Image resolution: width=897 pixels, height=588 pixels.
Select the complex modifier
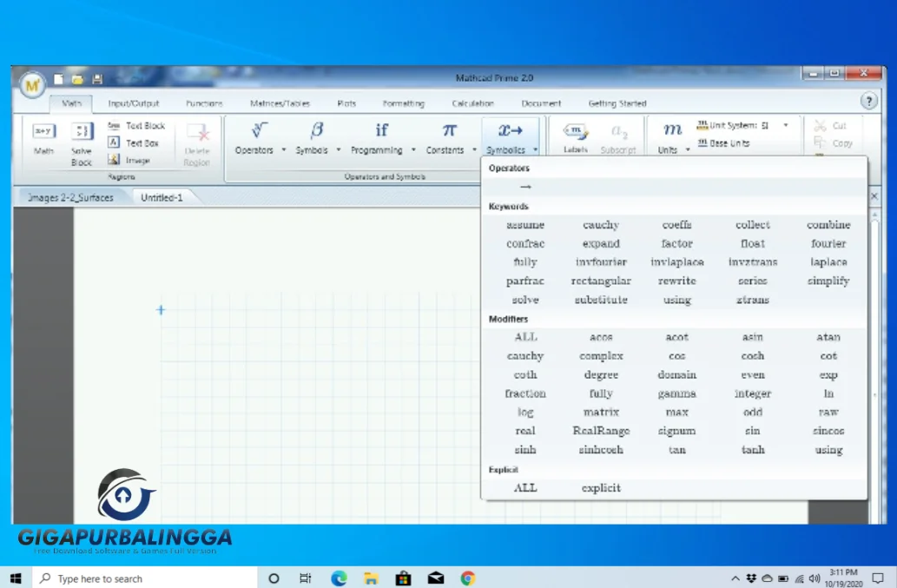(x=601, y=356)
